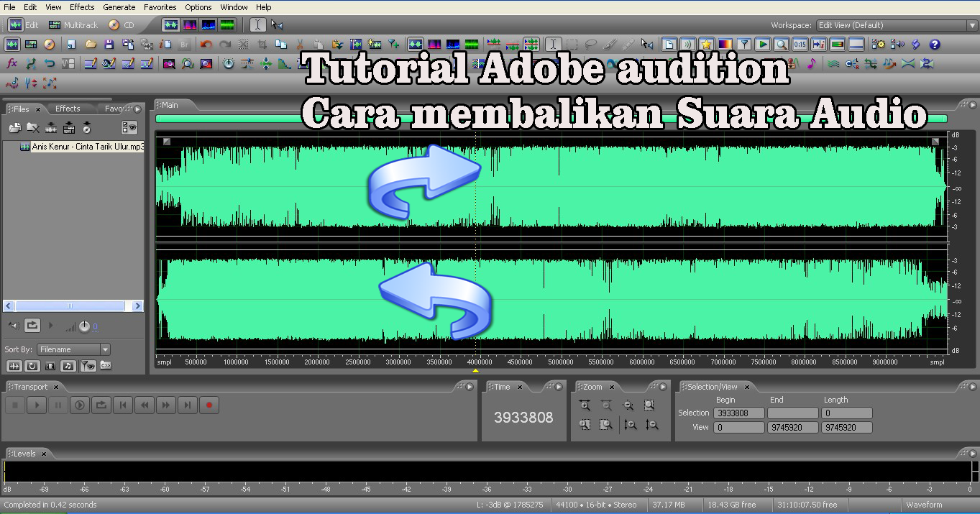Click the power amplify effect icon
Screen dimensions: 980x514
[229, 64]
